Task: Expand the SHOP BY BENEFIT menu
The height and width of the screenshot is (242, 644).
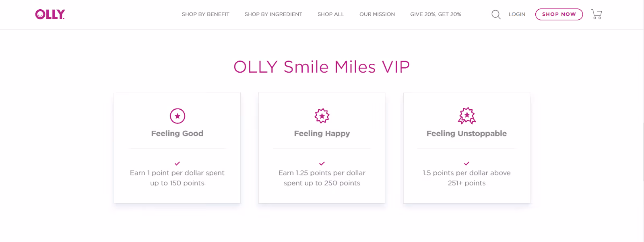Action: [x=205, y=14]
